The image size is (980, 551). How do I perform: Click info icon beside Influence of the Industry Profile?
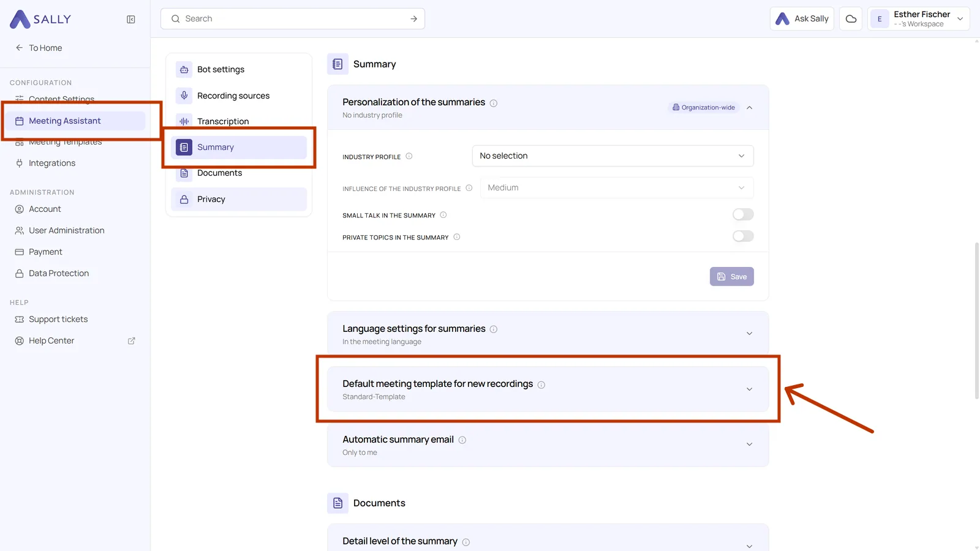[x=469, y=188]
